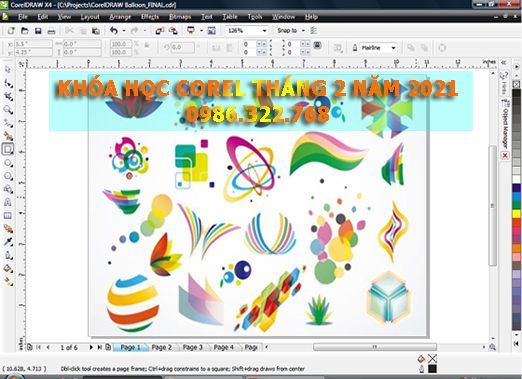This screenshot has height=379, width=522.
Task: Select the Outline tool
Action: (8, 255)
